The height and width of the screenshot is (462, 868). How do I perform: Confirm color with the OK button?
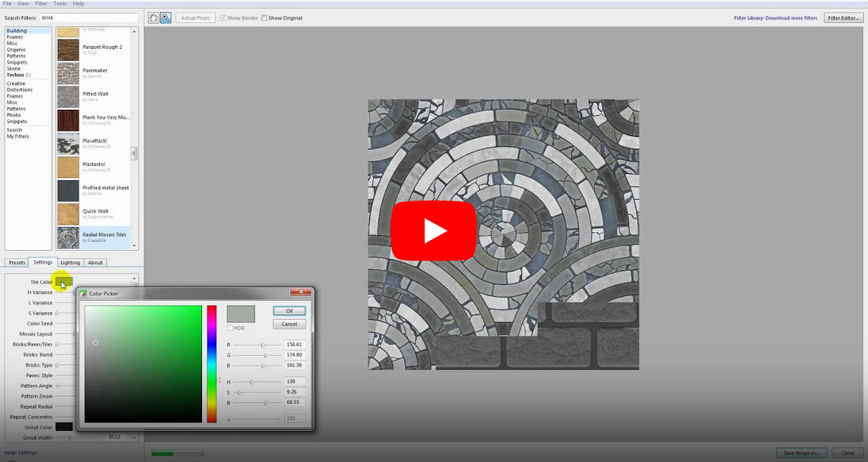(289, 311)
